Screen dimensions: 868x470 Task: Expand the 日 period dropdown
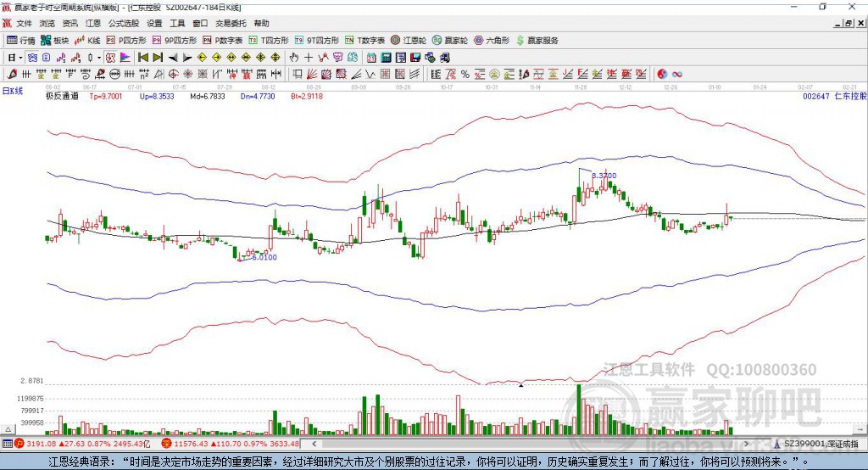point(20,58)
